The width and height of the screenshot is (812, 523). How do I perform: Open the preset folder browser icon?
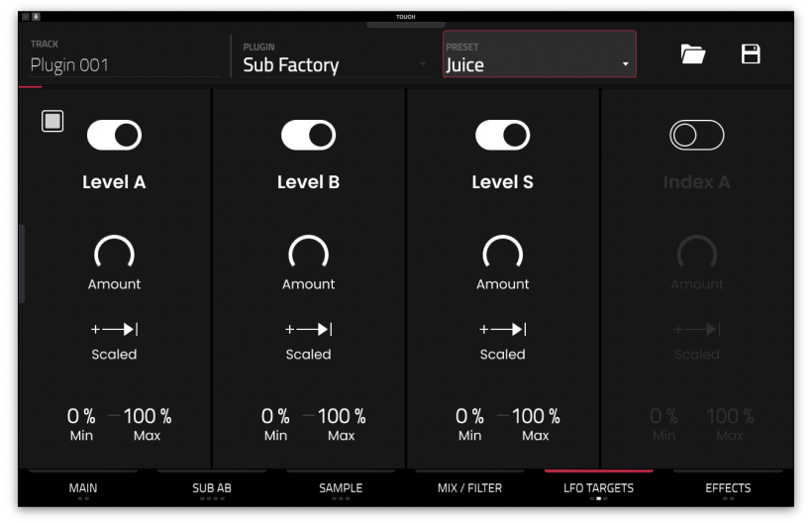pos(693,54)
